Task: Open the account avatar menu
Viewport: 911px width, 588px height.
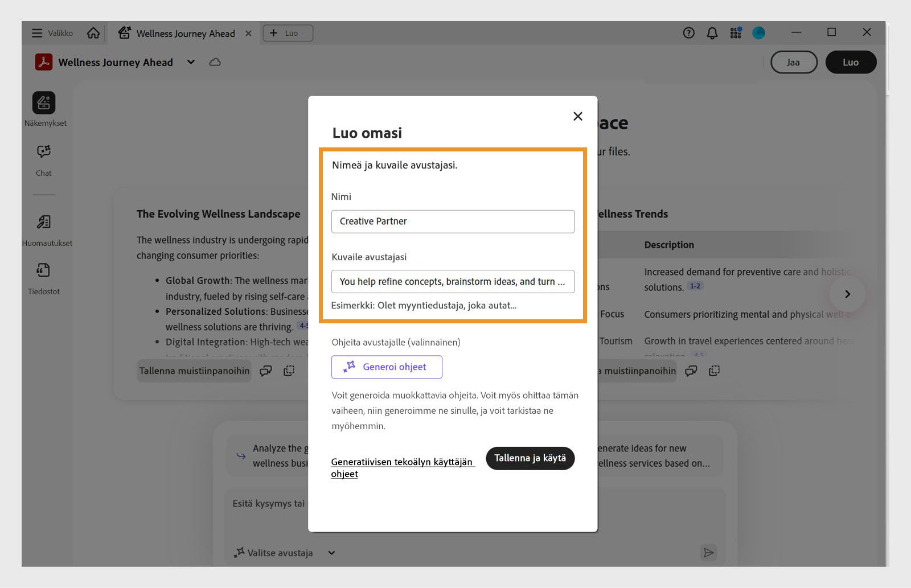Action: pos(759,33)
